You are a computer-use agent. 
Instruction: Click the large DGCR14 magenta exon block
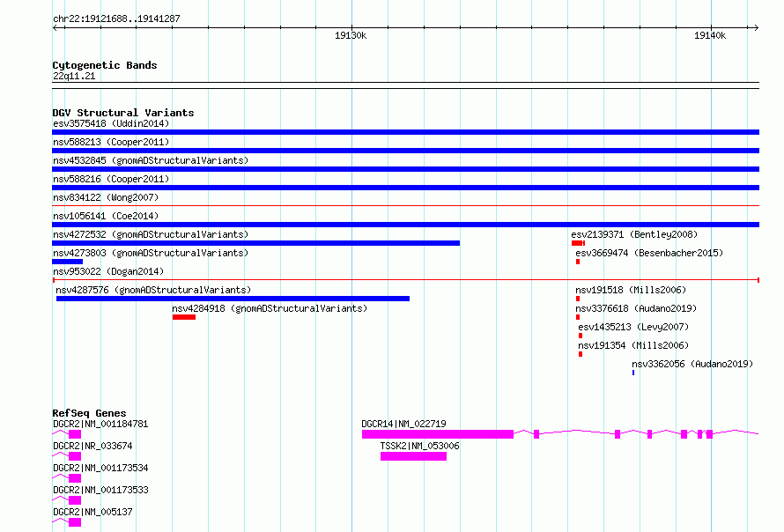438,434
